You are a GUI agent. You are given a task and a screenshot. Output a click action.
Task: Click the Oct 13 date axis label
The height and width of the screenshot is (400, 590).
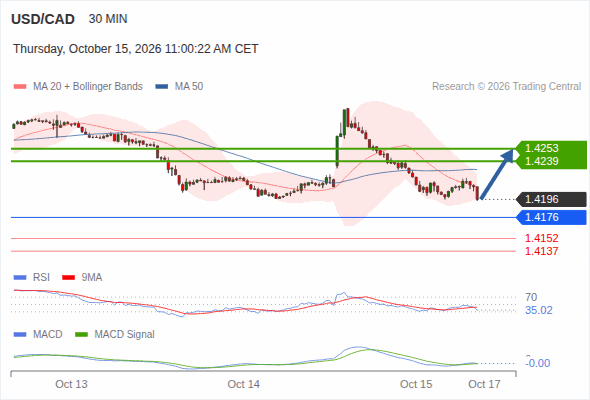click(71, 384)
